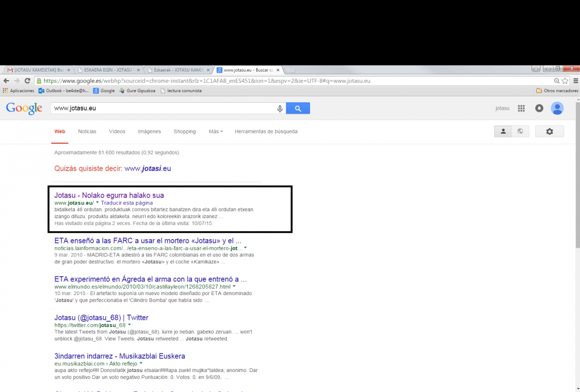Select the Vídeos search tab
Screen dimensions: 580x392
117,132
